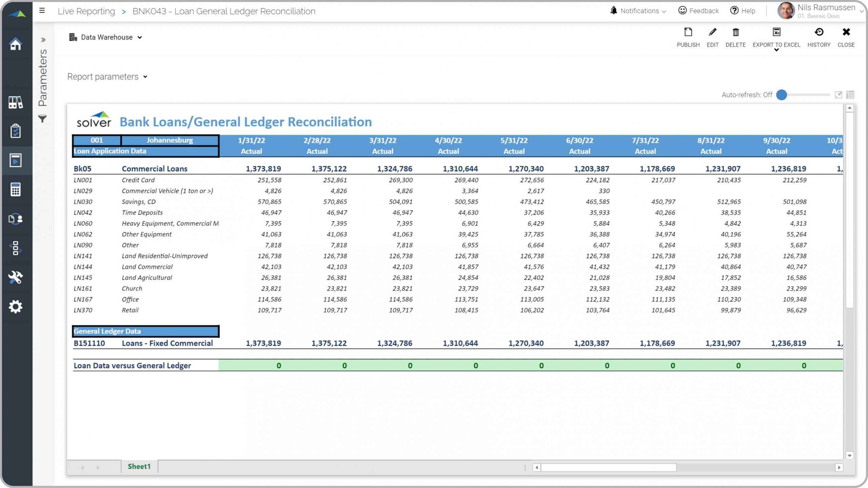Screen dimensions: 868x488
Task: Open the History icon
Action: tap(818, 33)
